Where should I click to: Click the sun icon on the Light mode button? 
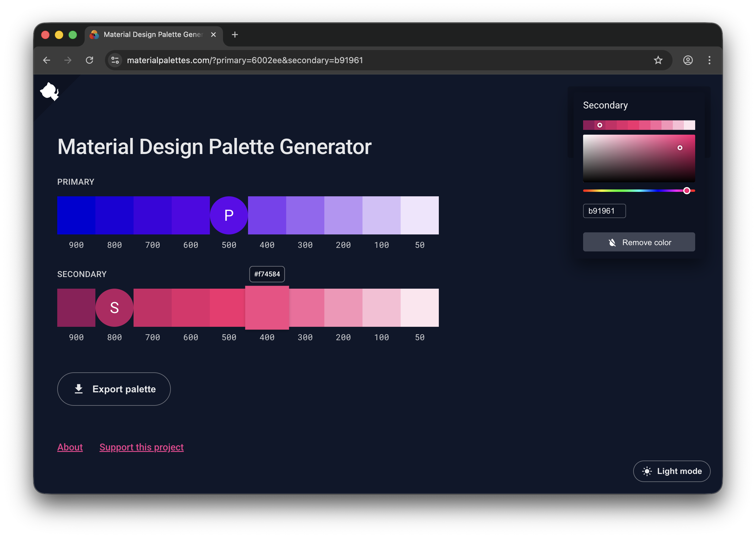click(647, 471)
